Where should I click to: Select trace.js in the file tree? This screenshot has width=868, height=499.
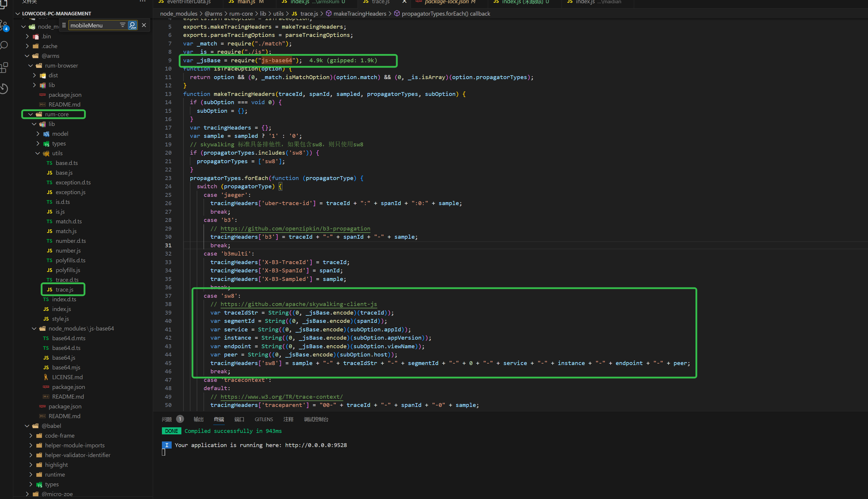[x=64, y=289]
